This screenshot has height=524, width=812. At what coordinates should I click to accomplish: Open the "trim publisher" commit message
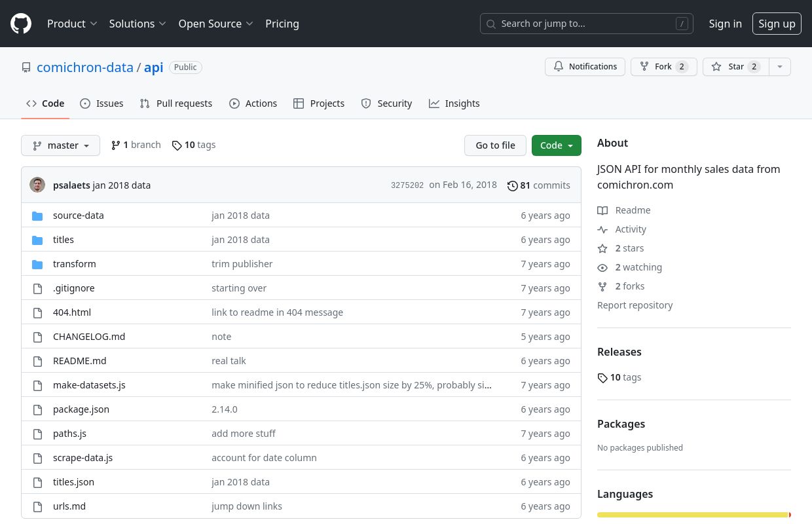point(242,264)
